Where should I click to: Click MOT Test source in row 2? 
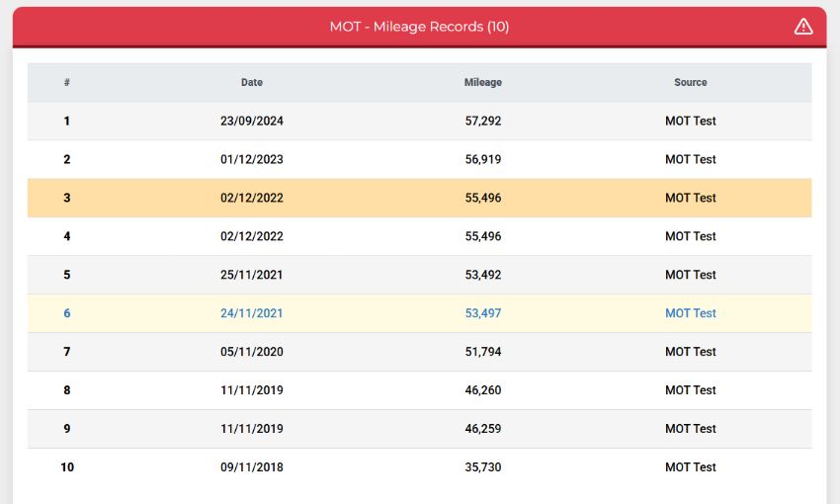691,160
